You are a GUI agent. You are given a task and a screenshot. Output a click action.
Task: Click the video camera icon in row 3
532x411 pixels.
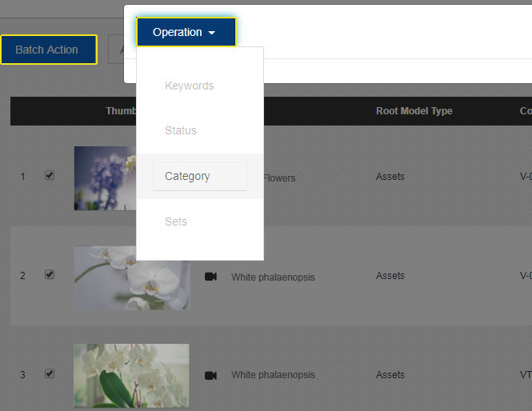(x=210, y=375)
